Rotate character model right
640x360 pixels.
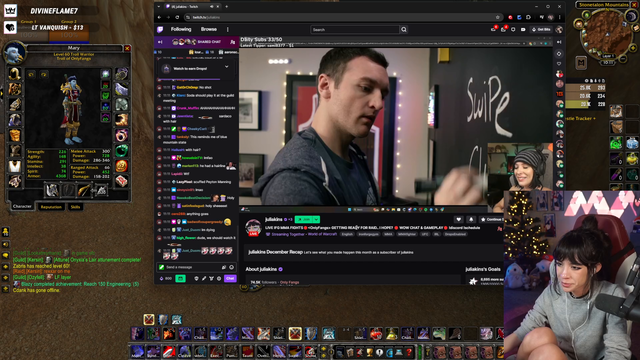pos(44,74)
